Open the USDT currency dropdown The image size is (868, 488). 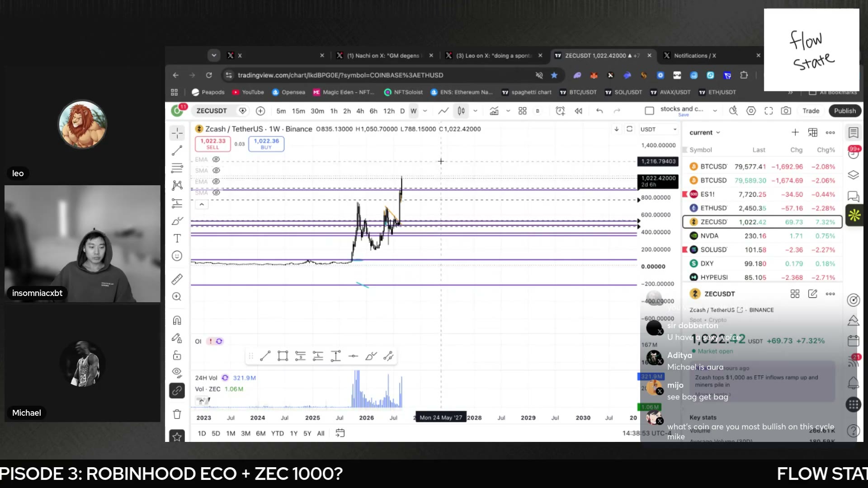(x=658, y=129)
